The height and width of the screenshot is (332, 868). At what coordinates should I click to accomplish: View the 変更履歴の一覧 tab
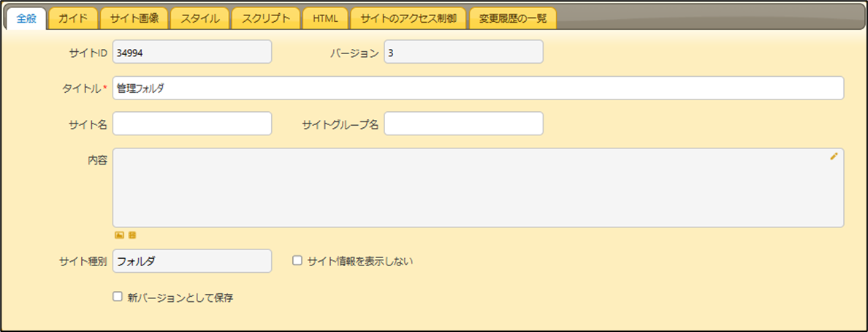[512, 18]
